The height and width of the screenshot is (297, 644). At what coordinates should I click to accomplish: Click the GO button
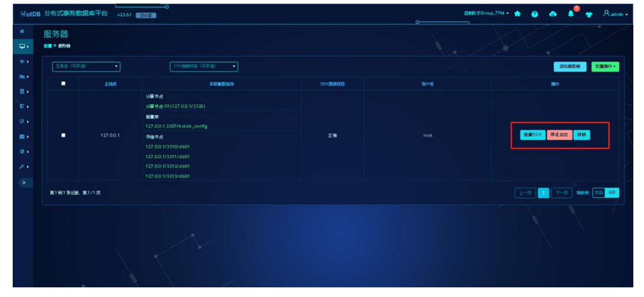pyautogui.click(x=612, y=193)
